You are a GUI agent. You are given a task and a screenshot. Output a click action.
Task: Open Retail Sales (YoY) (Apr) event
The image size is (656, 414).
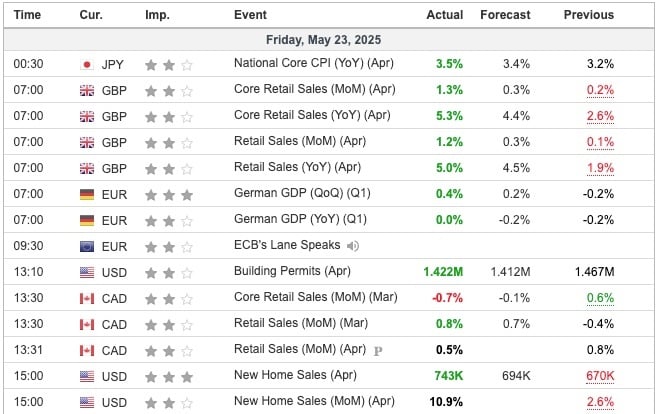coord(297,167)
